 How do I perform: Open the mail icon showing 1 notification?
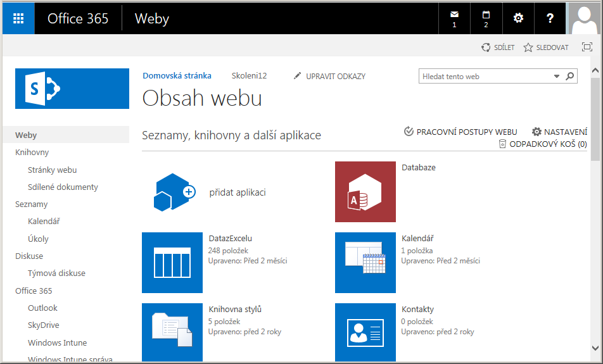(x=454, y=18)
